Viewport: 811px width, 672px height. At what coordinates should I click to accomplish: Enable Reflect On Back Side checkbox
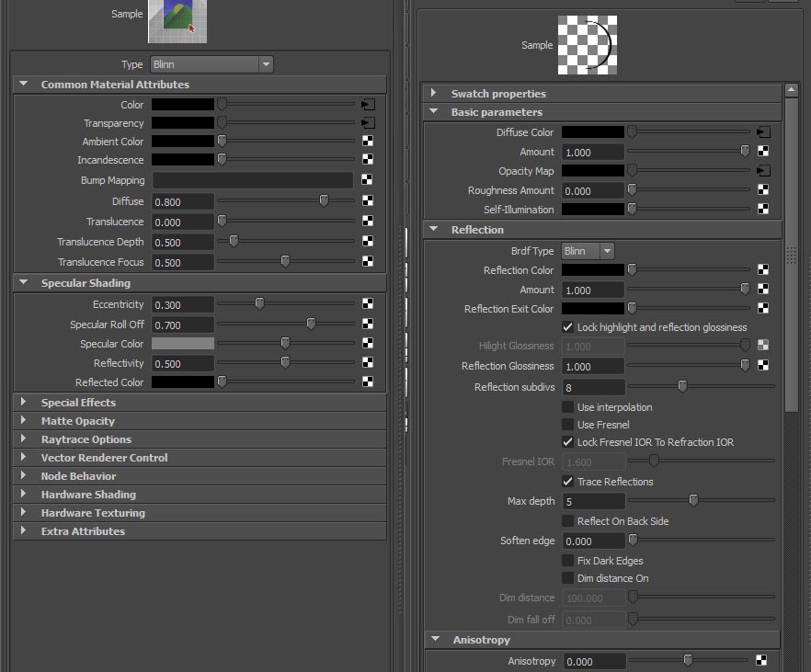tap(568, 521)
